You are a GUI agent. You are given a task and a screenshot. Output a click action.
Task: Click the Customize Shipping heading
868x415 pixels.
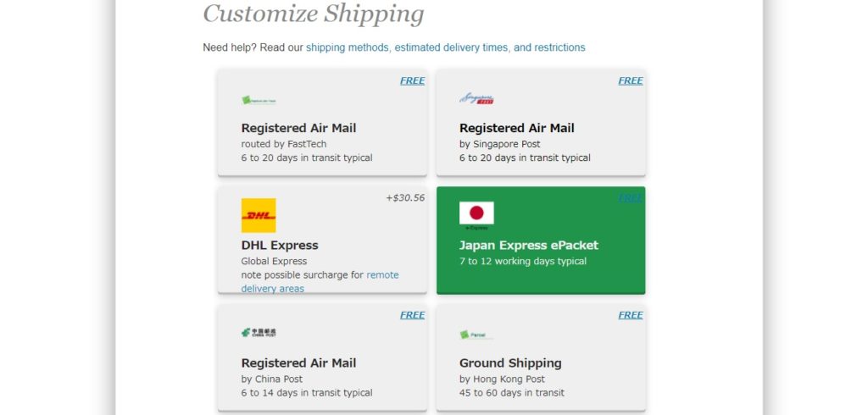[314, 14]
